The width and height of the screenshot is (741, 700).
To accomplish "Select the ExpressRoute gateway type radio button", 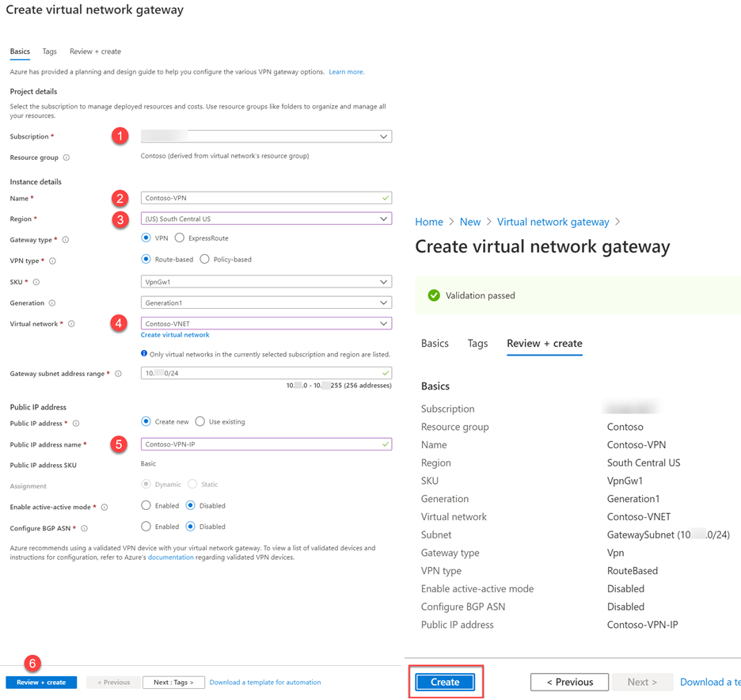I will (x=180, y=238).
